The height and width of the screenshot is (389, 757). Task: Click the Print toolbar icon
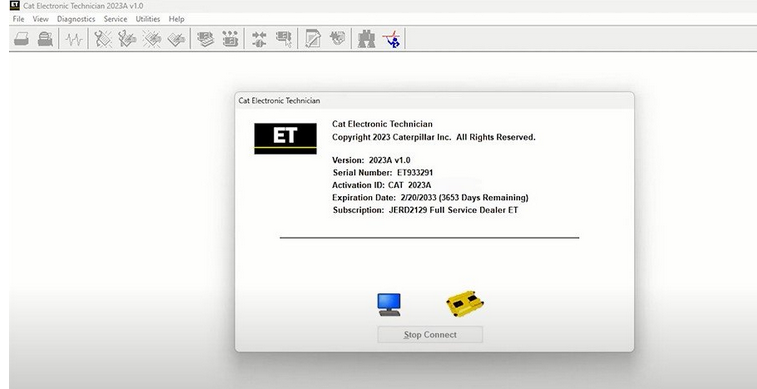(x=21, y=39)
